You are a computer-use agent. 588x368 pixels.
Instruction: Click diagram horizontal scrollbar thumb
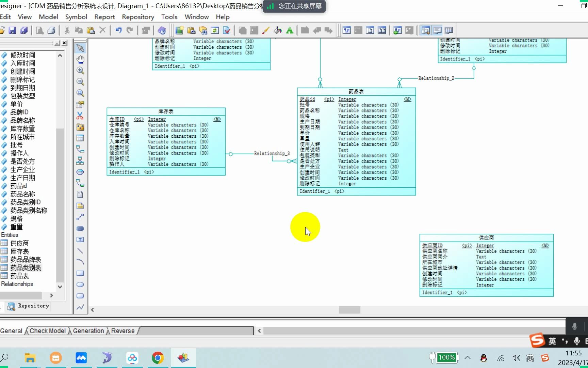pos(349,310)
